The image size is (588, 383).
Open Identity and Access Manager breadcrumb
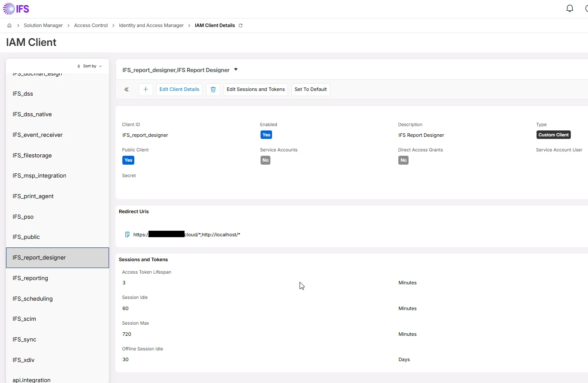(151, 26)
